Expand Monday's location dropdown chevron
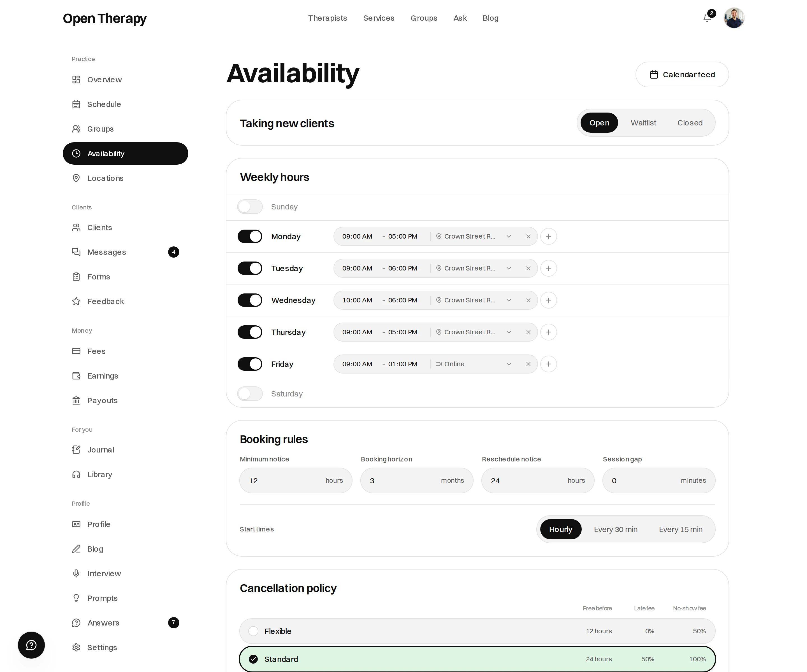This screenshot has height=672, width=807. coord(509,236)
